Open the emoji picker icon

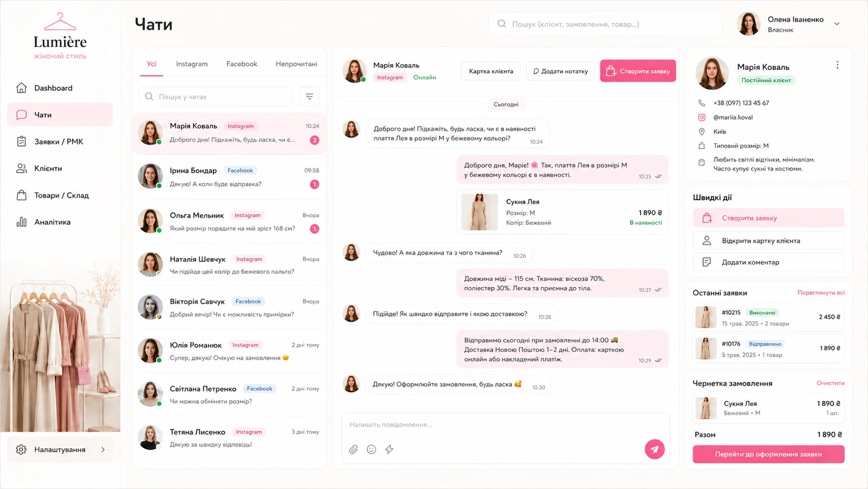tap(371, 450)
